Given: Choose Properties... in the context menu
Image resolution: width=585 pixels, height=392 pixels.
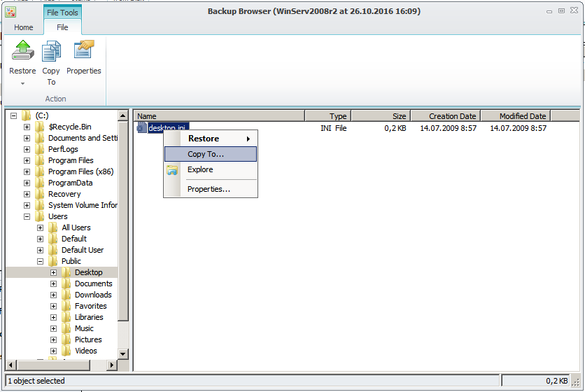Looking at the screenshot, I should coord(211,189).
